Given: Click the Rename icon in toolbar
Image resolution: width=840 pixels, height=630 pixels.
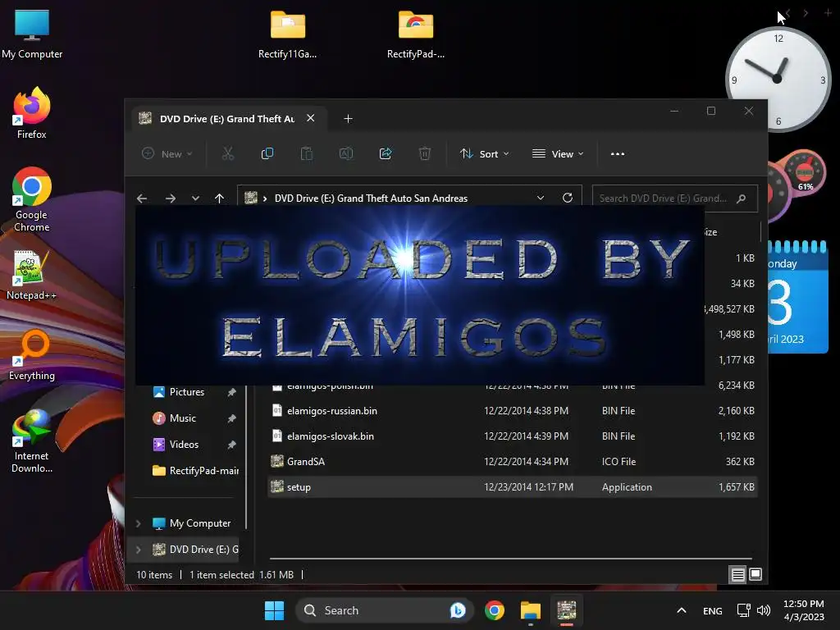Looking at the screenshot, I should click(346, 153).
